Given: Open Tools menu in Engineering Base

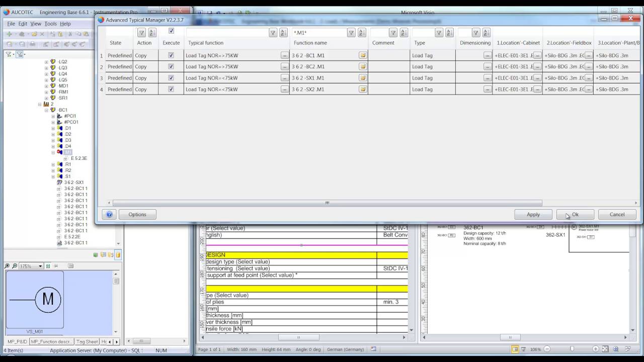Looking at the screenshot, I should pos(50,24).
